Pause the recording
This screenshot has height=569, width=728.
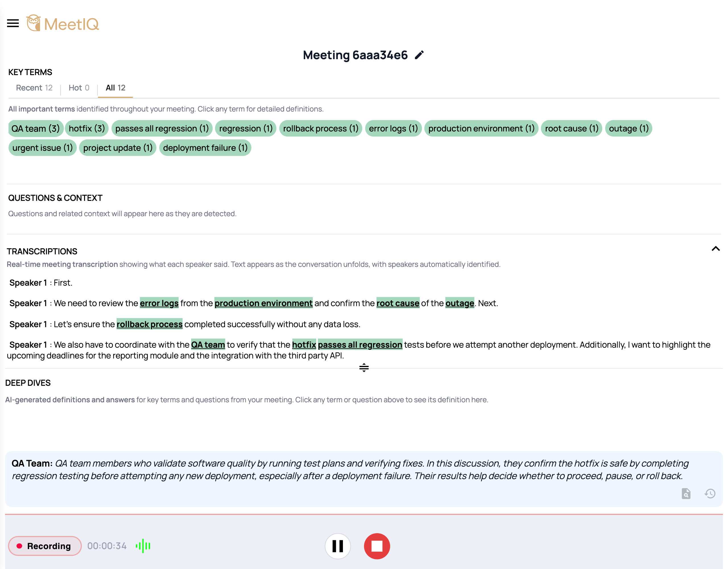[x=338, y=546]
